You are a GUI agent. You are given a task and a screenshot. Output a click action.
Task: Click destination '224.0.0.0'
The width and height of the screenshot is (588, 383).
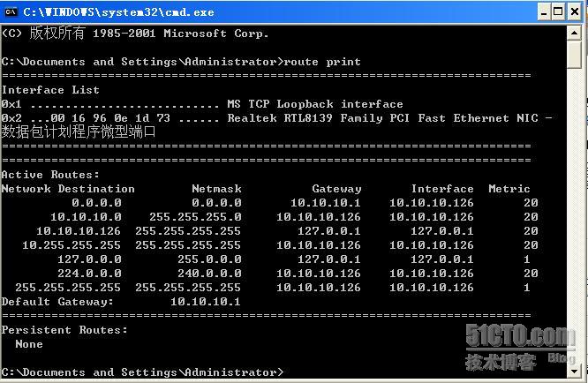coord(89,274)
